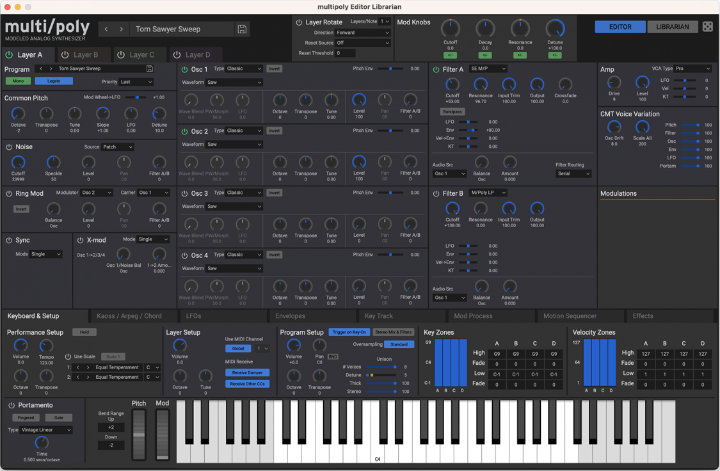Click the Noise Speckle knob
Viewport: 720px width, 471px height.
53,162
